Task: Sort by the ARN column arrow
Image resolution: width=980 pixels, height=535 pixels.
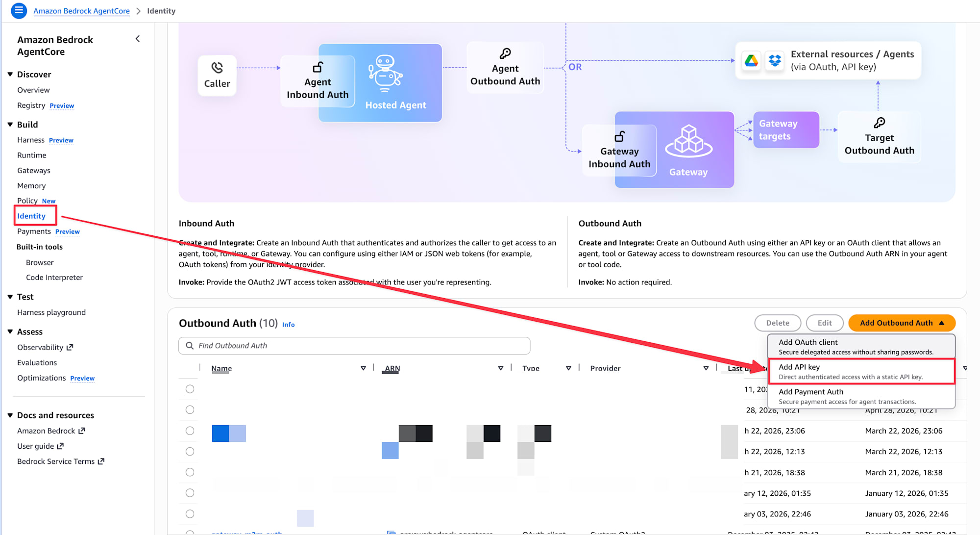Action: [x=501, y=368]
